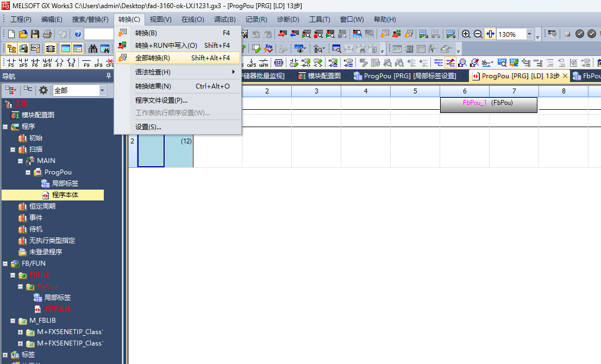Image resolution: width=601 pixels, height=364 pixels.
Task: Expand first M+FX5ENETIP_Class node
Action: click(20, 332)
